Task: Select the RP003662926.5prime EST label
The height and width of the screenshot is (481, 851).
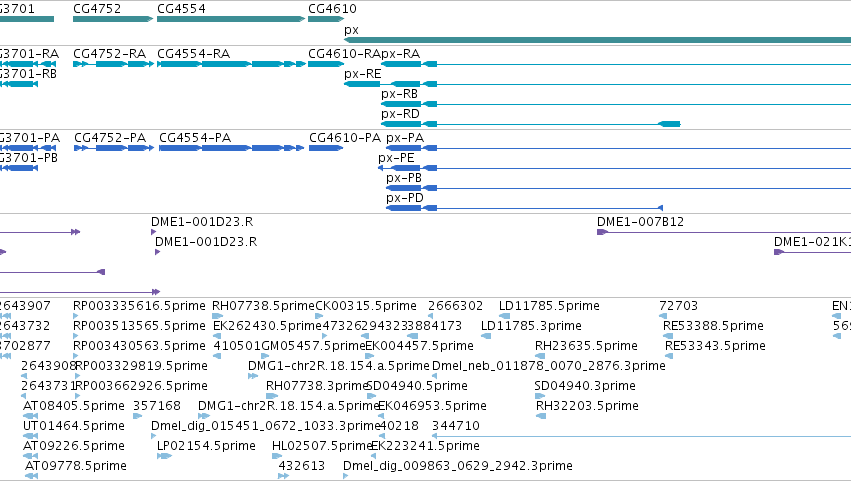Action: [x=142, y=386]
